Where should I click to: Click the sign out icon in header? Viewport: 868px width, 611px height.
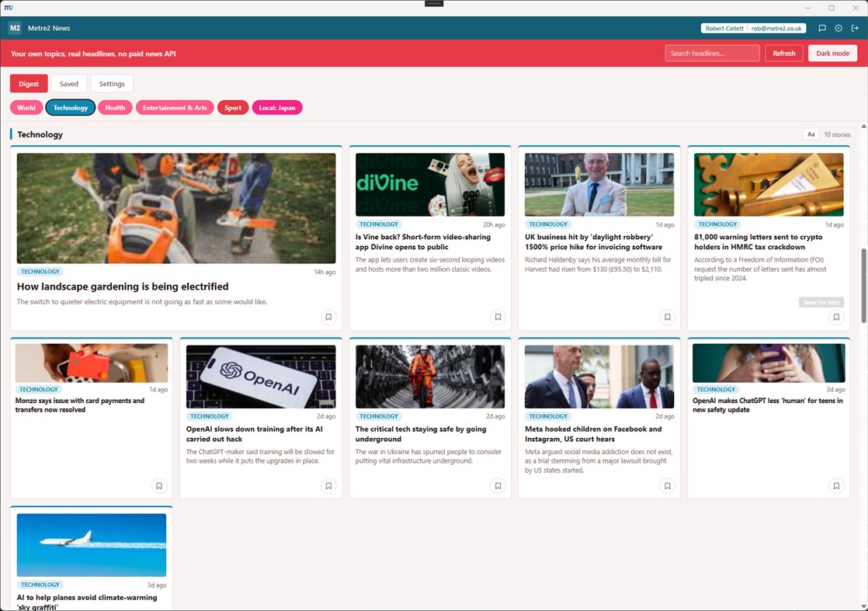point(855,28)
